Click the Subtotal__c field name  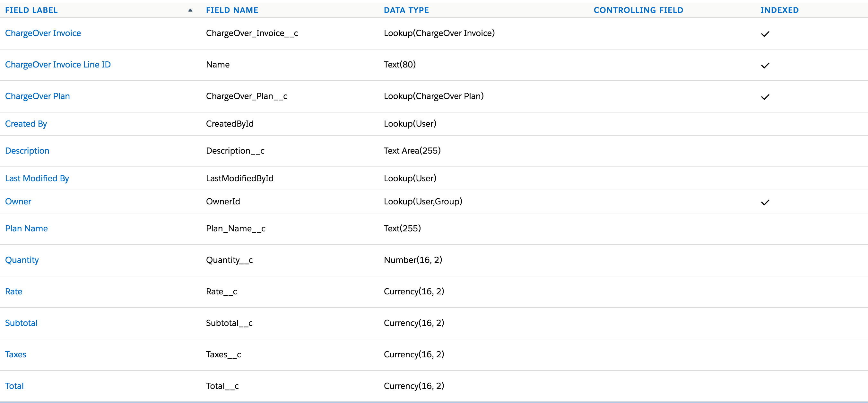229,323
